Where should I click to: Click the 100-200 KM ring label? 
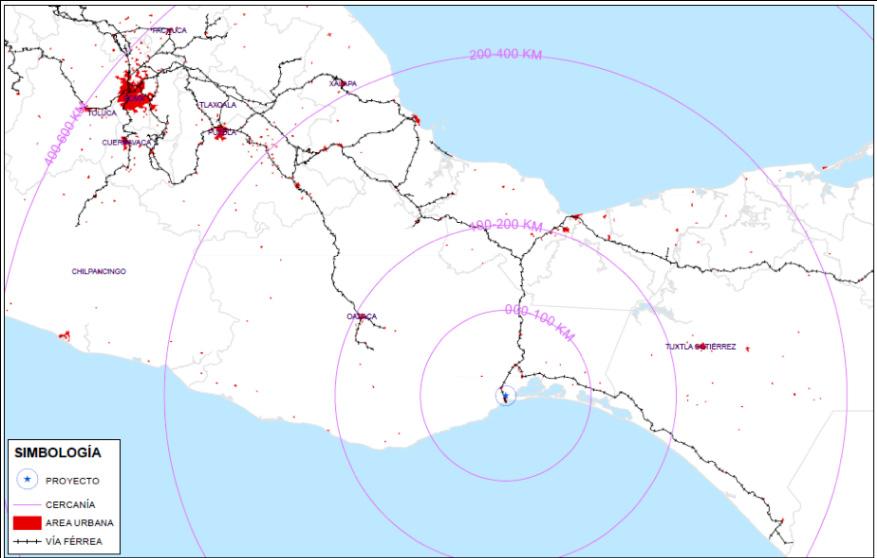506,225
